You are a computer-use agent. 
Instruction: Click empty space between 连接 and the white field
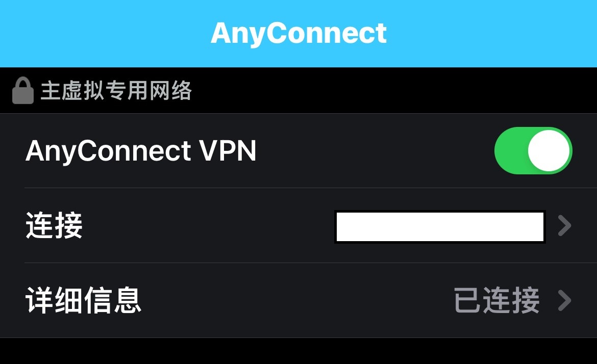[x=209, y=225]
